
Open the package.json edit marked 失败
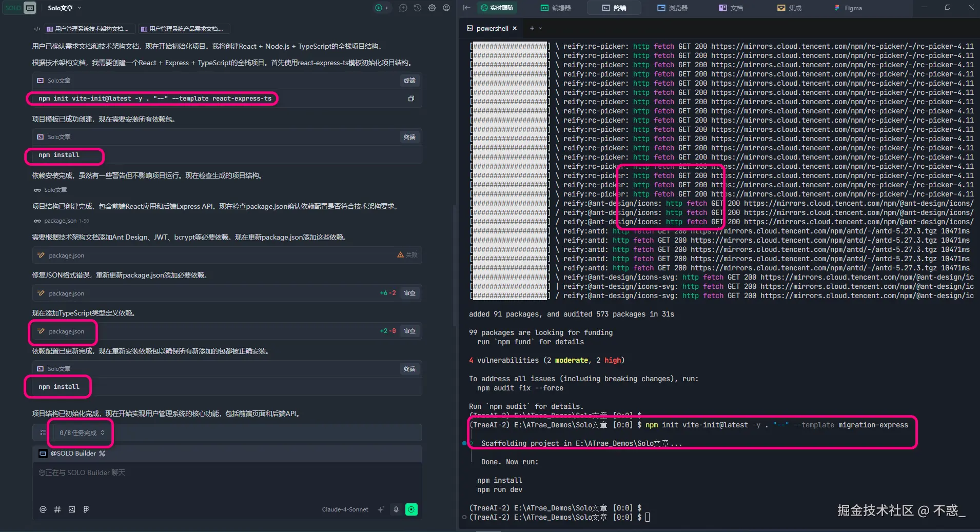tap(227, 255)
